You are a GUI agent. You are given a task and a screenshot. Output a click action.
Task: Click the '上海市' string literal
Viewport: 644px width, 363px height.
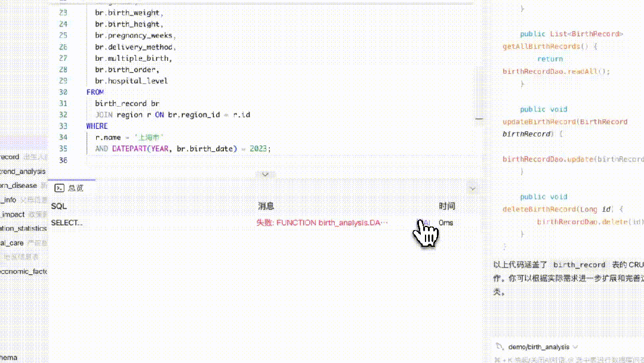point(149,138)
